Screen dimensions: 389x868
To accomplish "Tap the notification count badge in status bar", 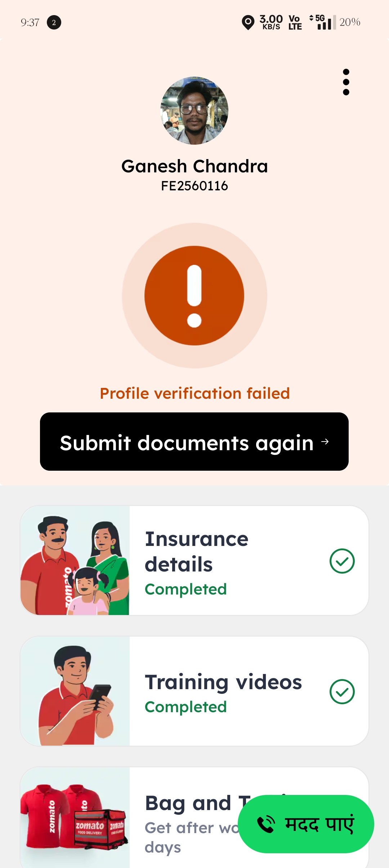I will coord(54,22).
